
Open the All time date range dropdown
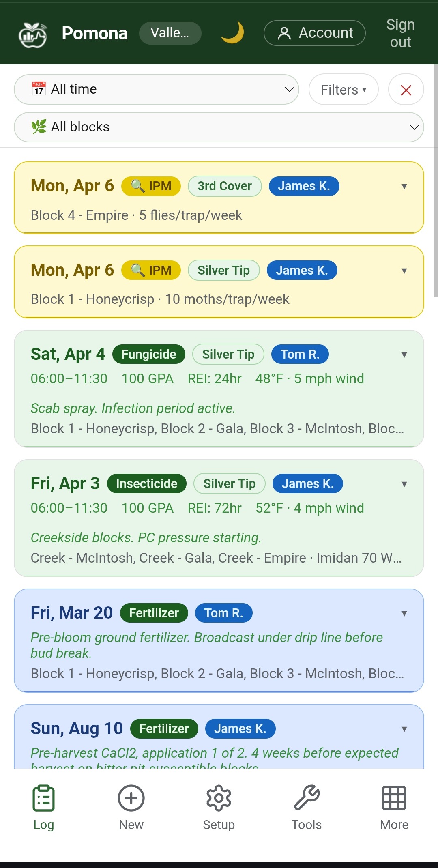click(x=157, y=89)
